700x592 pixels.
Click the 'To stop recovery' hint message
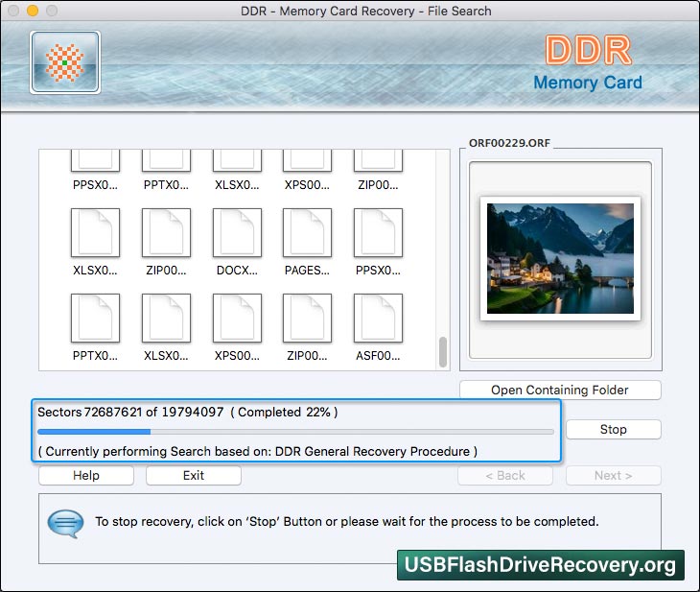(347, 521)
